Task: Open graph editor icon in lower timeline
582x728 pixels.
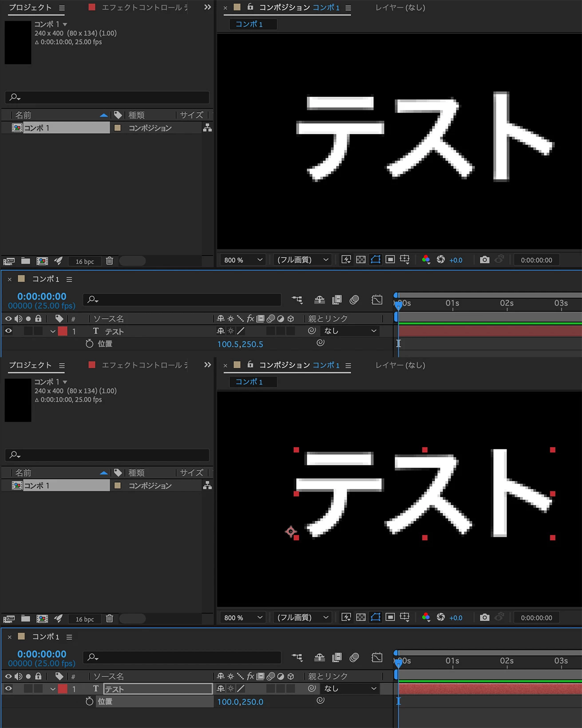Action: click(377, 657)
